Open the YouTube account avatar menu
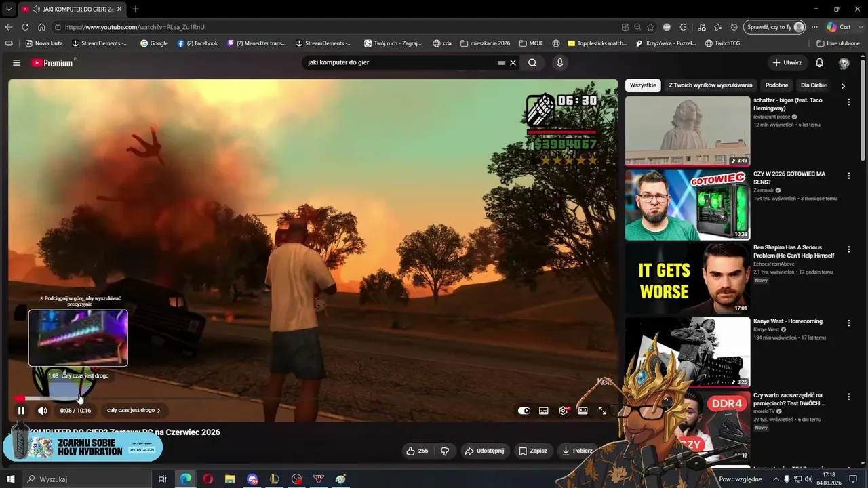868x488 pixels. coord(844,63)
